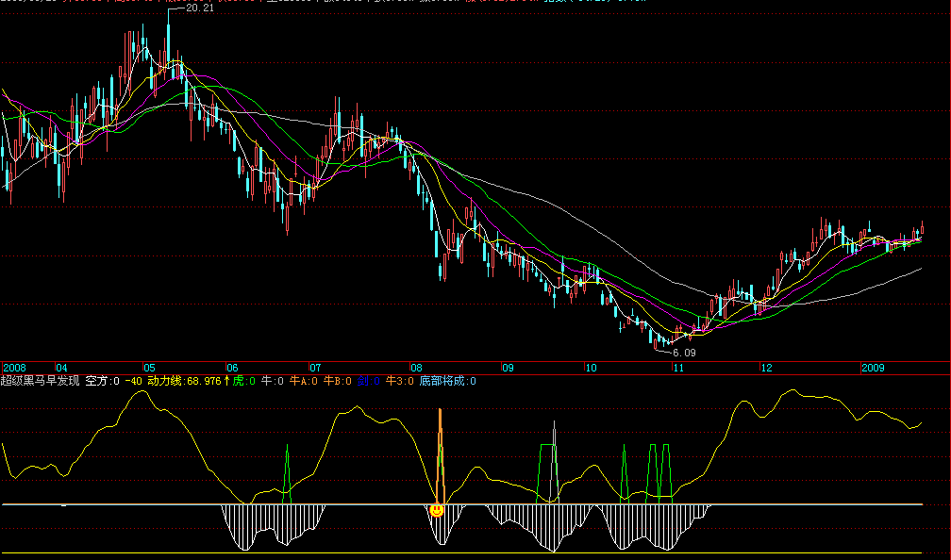Screen dimensions: 951x560
Task: Click the yellow smiley face signal marker
Action: pos(437,509)
